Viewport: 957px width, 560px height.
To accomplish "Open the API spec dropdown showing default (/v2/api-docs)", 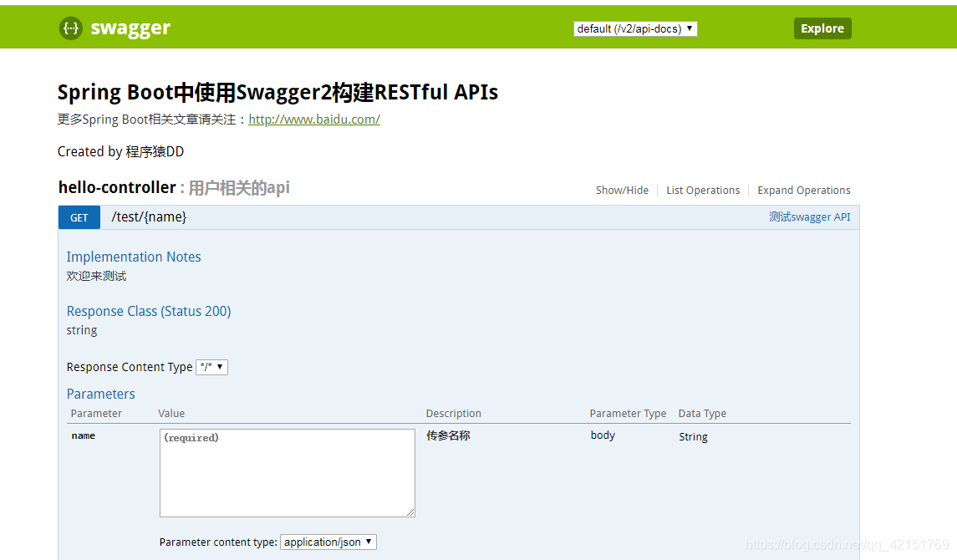I will point(635,28).
